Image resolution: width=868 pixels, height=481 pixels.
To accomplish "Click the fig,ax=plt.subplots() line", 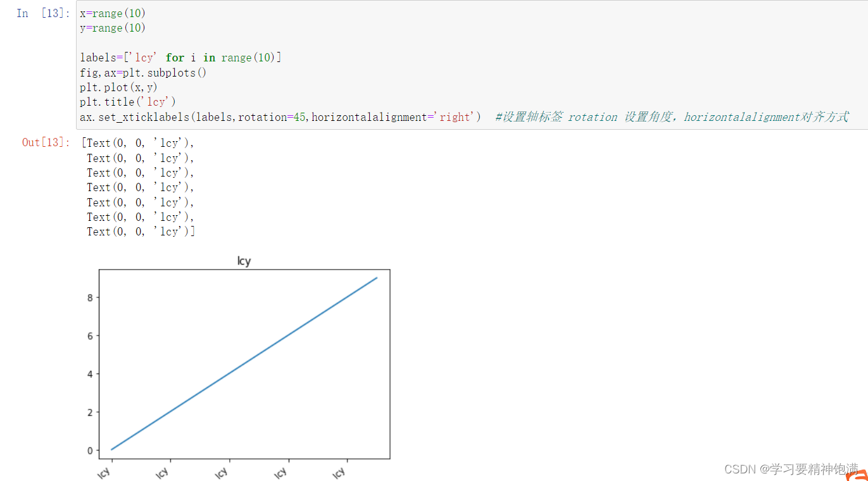I will [143, 73].
